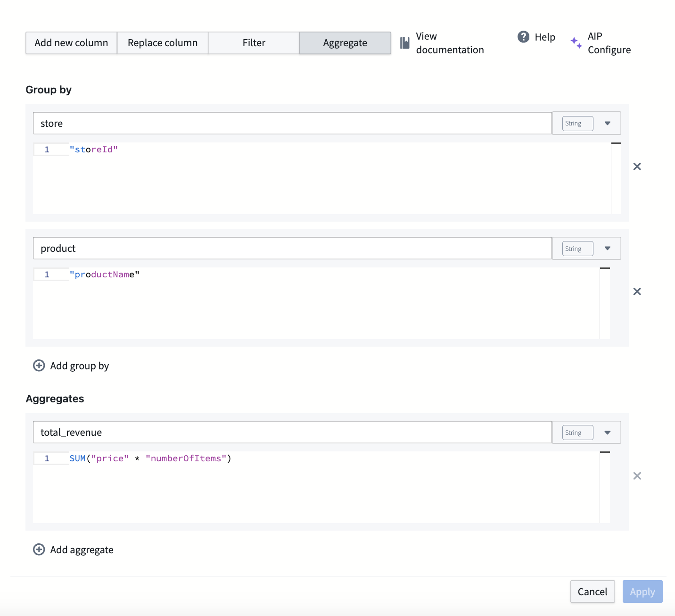This screenshot has height=616, width=675.
Task: Click the String type tag for product
Action: click(x=577, y=249)
